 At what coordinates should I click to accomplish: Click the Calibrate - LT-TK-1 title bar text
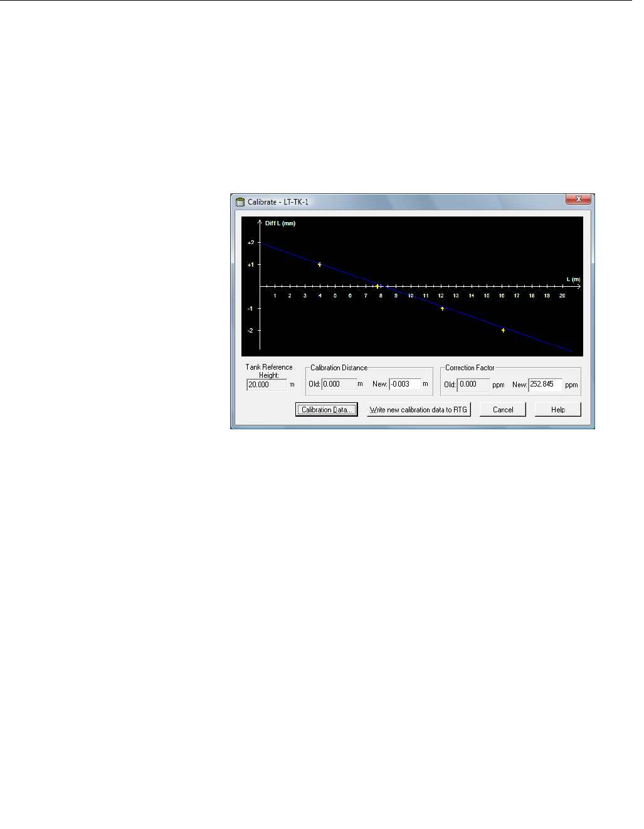coord(278,202)
